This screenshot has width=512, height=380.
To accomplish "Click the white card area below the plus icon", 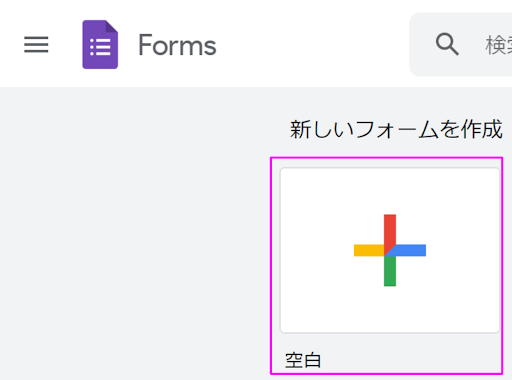I will point(390,309).
